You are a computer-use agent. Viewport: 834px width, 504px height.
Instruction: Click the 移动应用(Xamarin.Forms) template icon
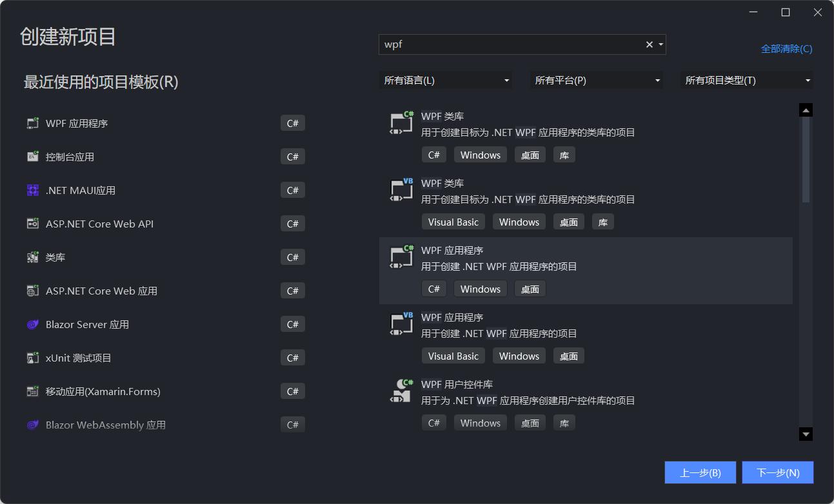click(32, 391)
